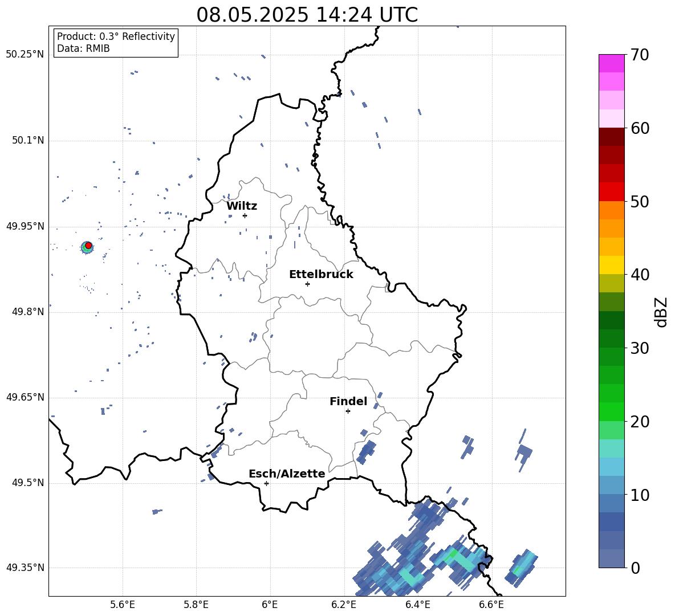Click the 6°E longitude label

coord(270,605)
